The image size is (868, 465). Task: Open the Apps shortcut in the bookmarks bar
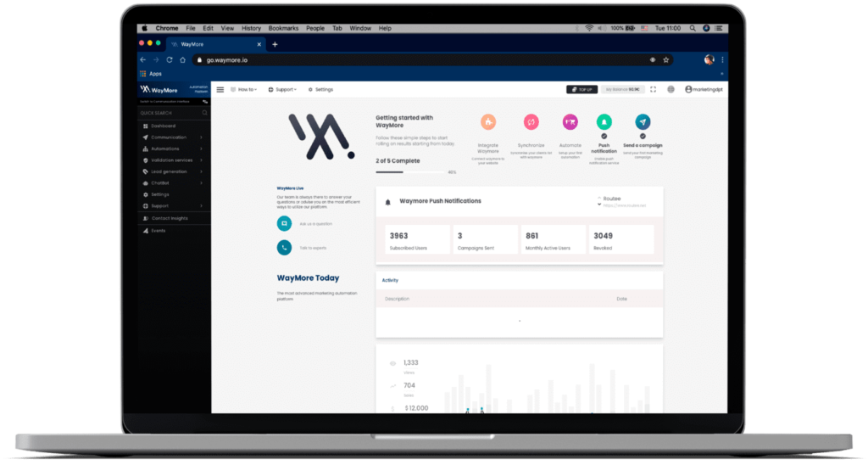[151, 74]
